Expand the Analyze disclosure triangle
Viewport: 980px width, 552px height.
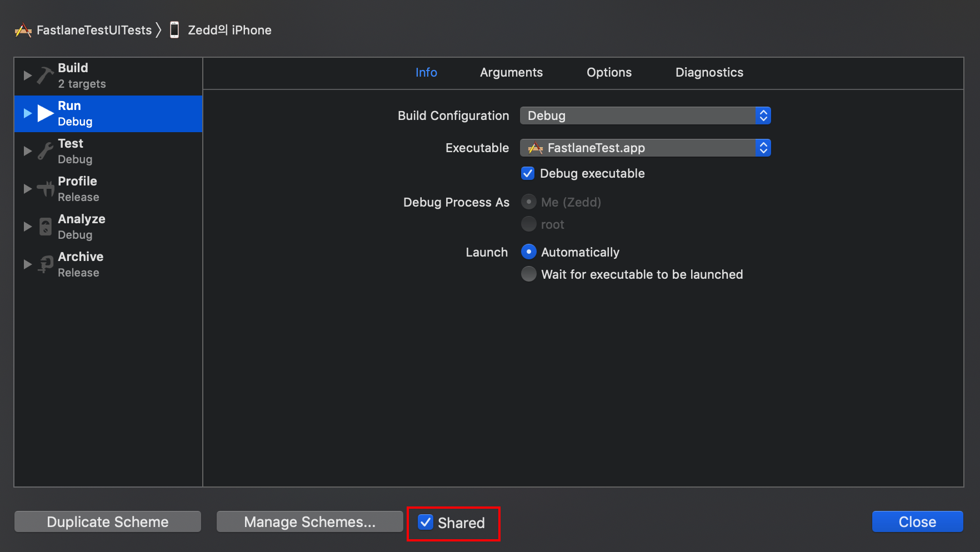(x=27, y=227)
